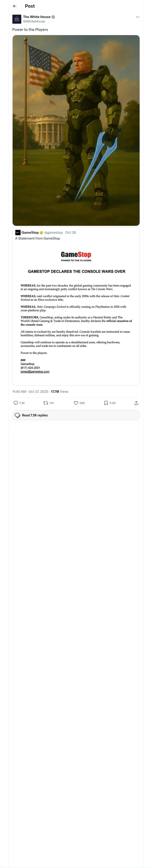This screenshot has height=868, width=152.
Task: Click the 11:40 AM Oct 27, 2025 timestamp
Action: [x=30, y=392]
